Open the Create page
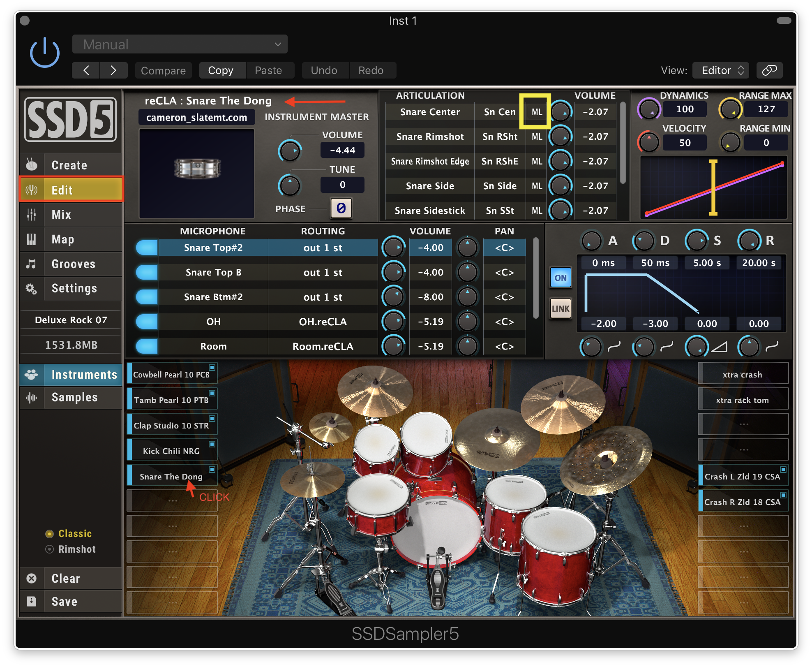 coord(71,165)
